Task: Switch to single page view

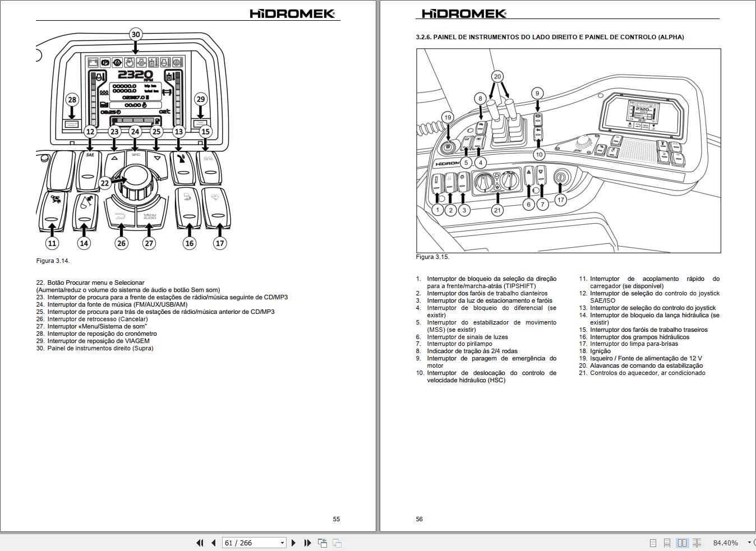Action: point(653,543)
